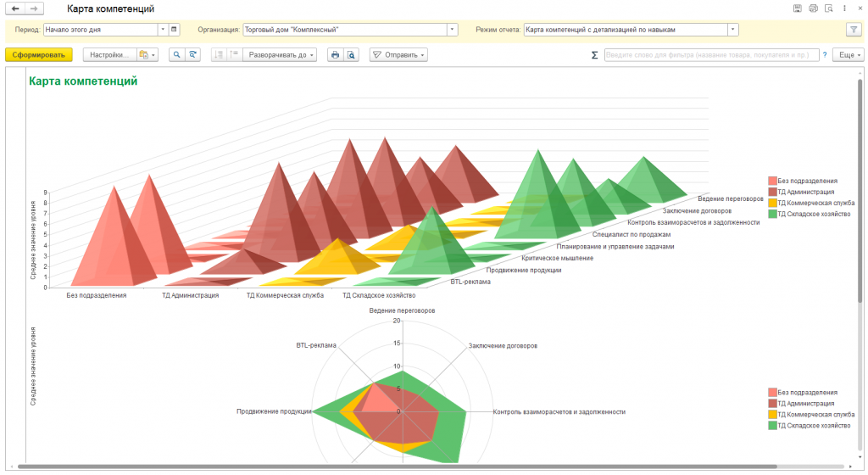Click the radar label Контроль взаиморасчетов и задолженности
Viewport: 868px width, 475px height.
pos(559,412)
